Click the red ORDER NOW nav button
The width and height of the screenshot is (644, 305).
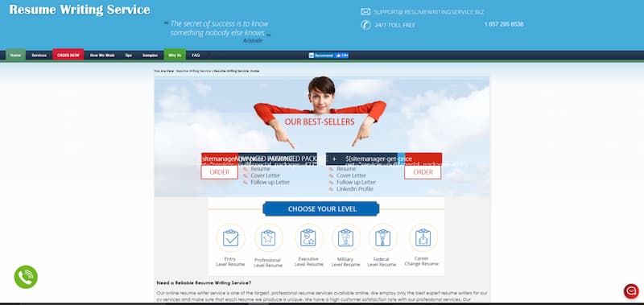point(68,55)
